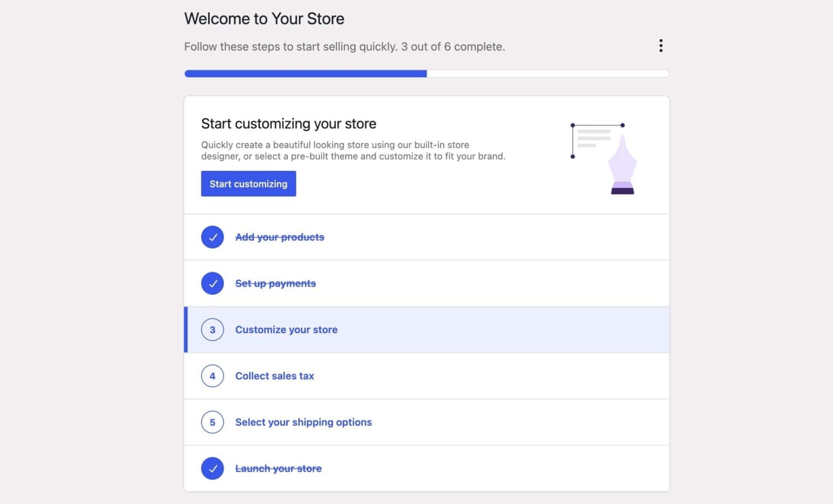Open Select your shipping options step
Image resolution: width=833 pixels, height=504 pixels.
click(427, 422)
